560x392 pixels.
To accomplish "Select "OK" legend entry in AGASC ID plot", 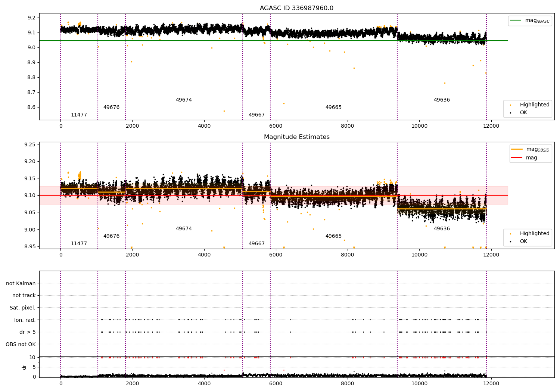I will pos(523,112).
